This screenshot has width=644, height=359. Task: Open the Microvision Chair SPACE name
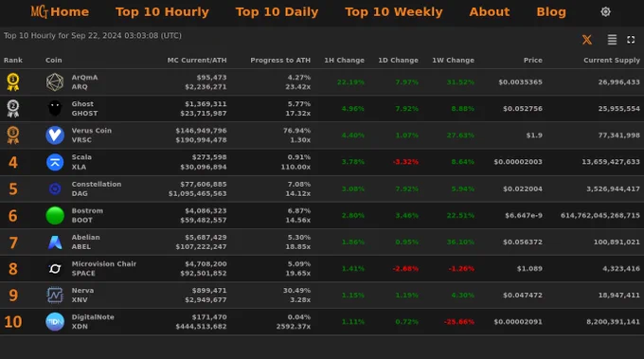pos(104,269)
